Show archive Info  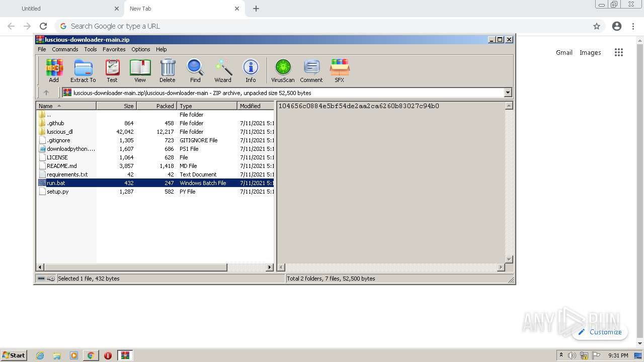pyautogui.click(x=251, y=70)
